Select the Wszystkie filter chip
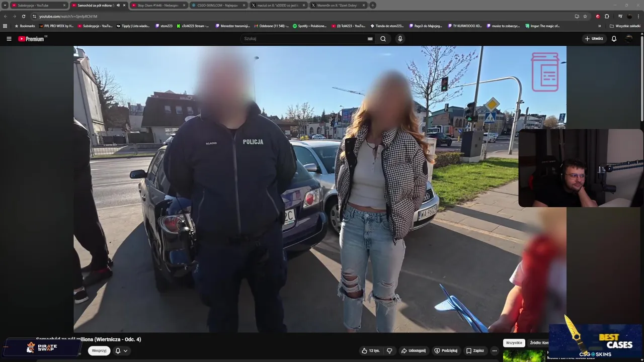Image resolution: width=644 pixels, height=362 pixels. (x=514, y=343)
